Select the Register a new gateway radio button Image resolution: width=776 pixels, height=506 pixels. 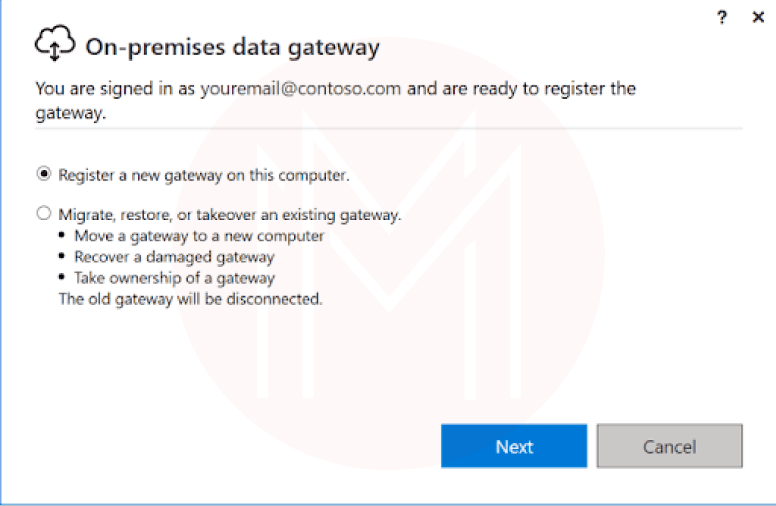[43, 174]
